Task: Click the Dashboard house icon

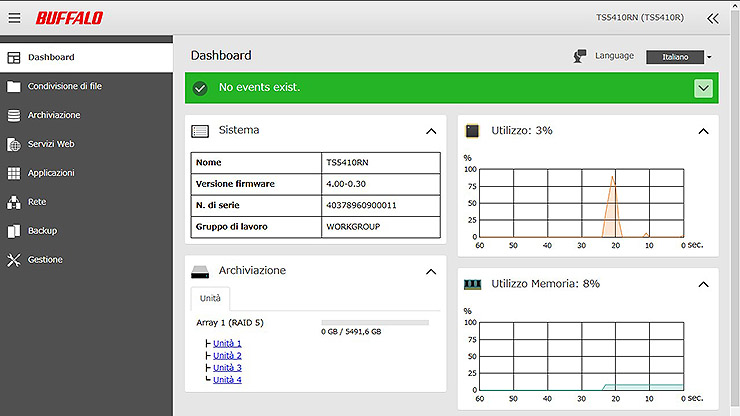Action: pyautogui.click(x=13, y=57)
